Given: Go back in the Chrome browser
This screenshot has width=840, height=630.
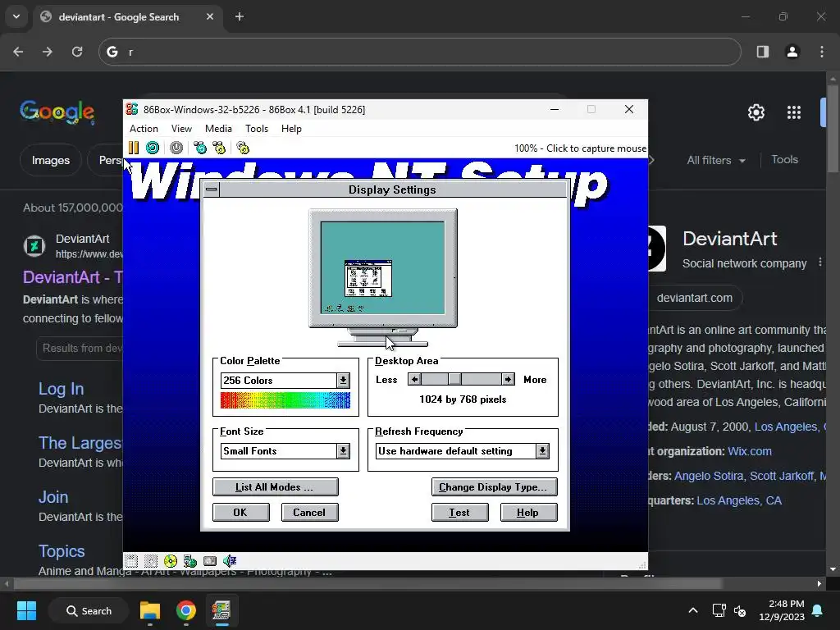Looking at the screenshot, I should tap(18, 52).
